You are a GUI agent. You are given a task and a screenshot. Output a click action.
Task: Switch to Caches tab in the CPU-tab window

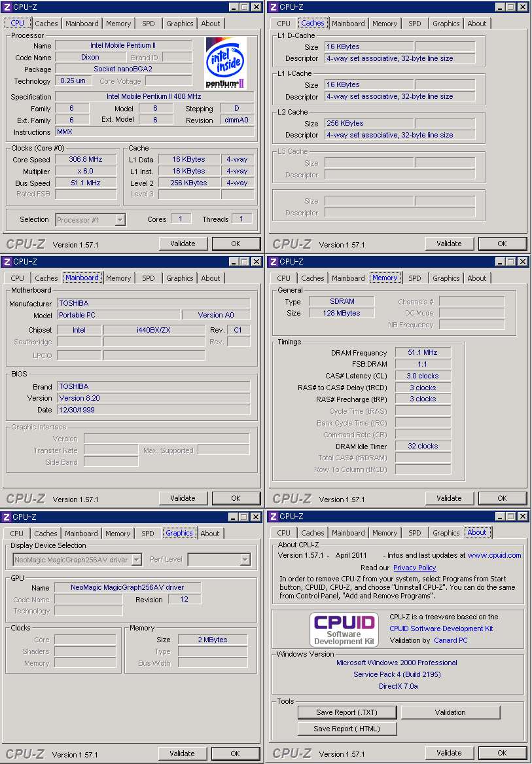46,24
